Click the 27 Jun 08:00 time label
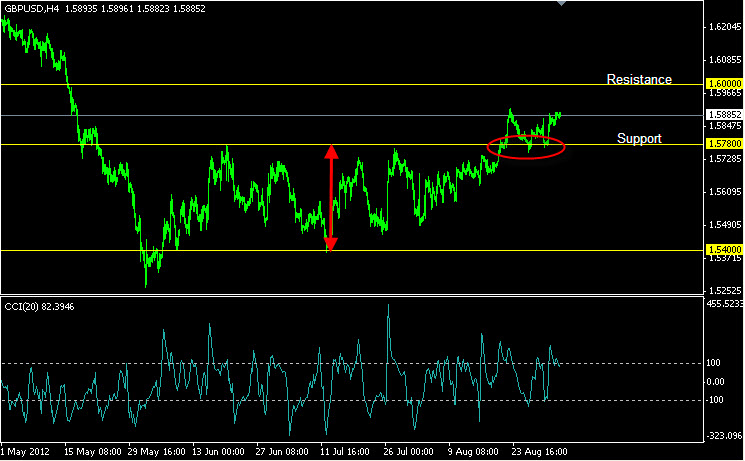Image resolution: width=745 pixels, height=461 pixels. (x=282, y=451)
